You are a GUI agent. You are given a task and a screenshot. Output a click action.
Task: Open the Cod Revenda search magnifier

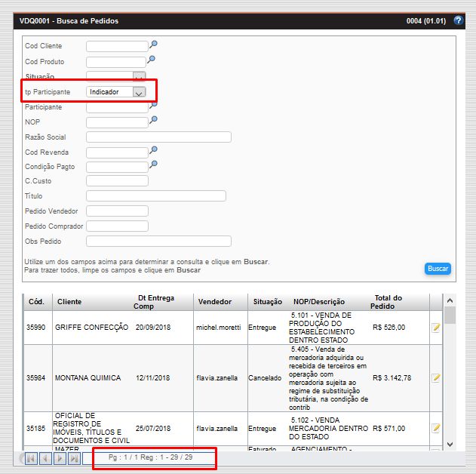(x=153, y=150)
